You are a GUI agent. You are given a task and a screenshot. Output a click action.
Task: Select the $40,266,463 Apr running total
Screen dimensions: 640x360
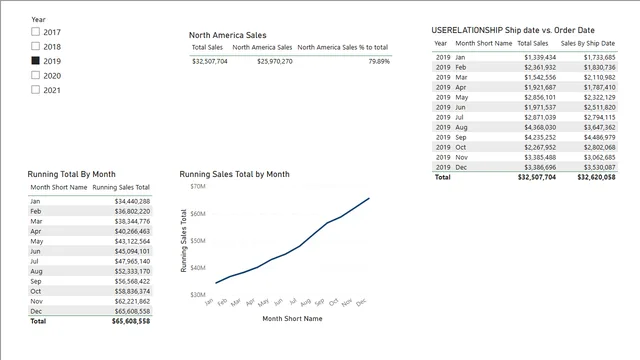point(132,231)
